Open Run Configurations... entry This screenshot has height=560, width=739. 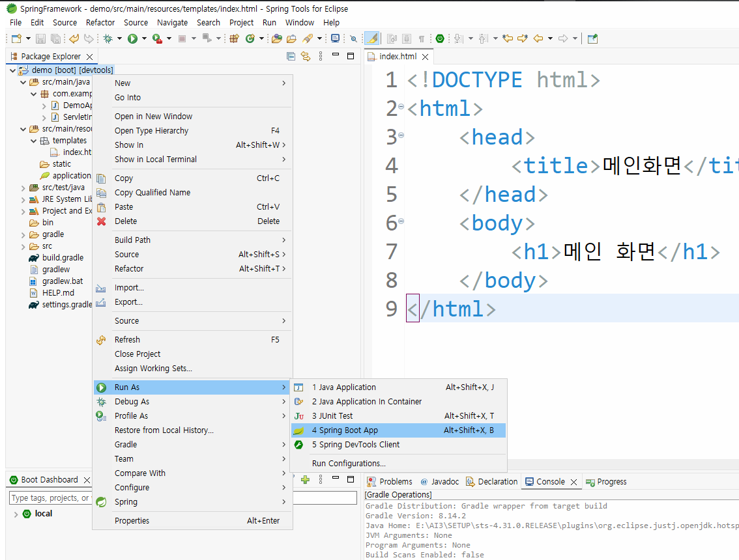[398, 464]
